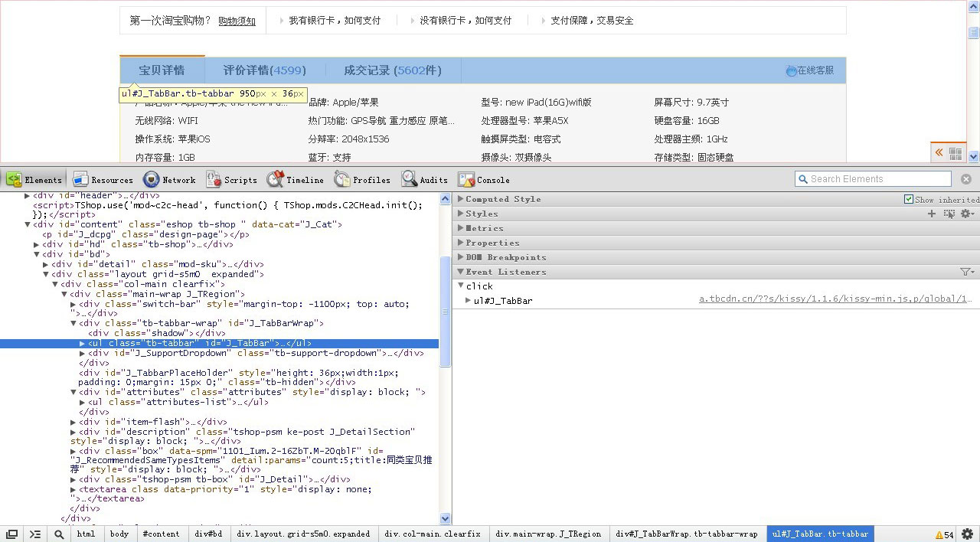The height and width of the screenshot is (542, 980).
Task: Open the 成交记录(5602件) tab
Action: (392, 69)
